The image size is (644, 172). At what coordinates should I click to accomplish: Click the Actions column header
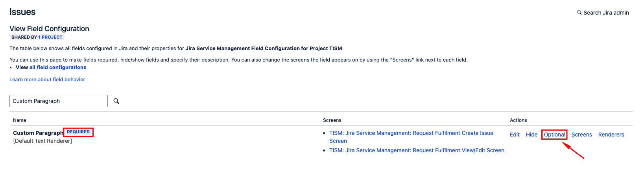(518, 120)
